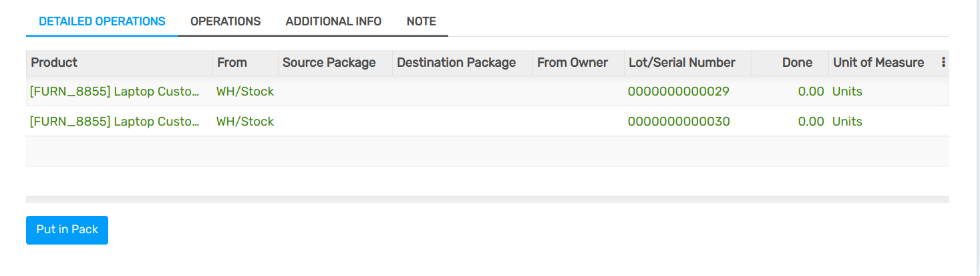Screen dimensions: 980x276
Task: Select lot number 0000000000029
Action: (x=678, y=92)
